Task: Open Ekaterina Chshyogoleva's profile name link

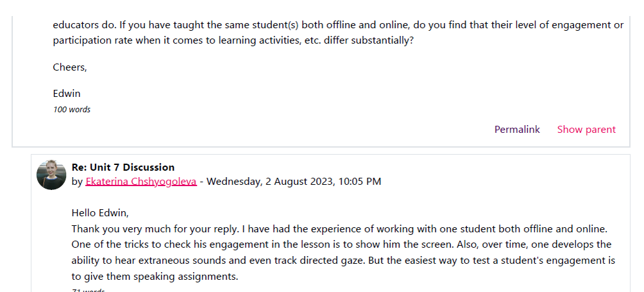Action: (x=141, y=182)
